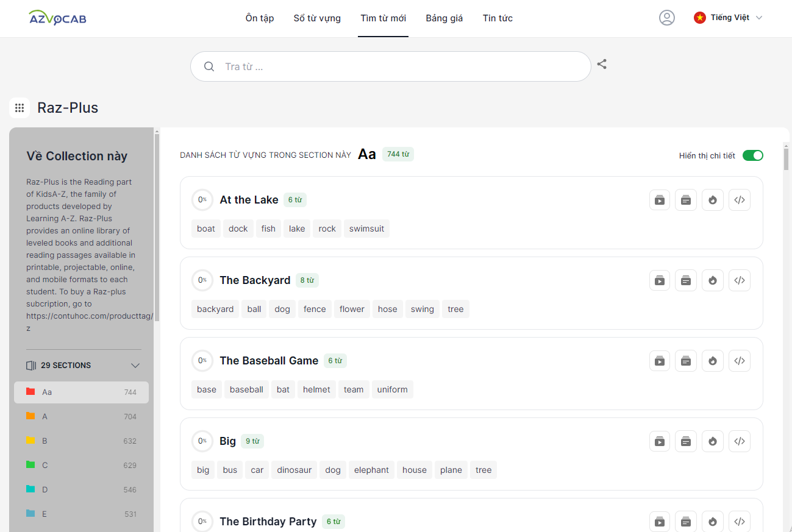Get embed code for the Big list
The width and height of the screenshot is (792, 532).
(740, 441)
